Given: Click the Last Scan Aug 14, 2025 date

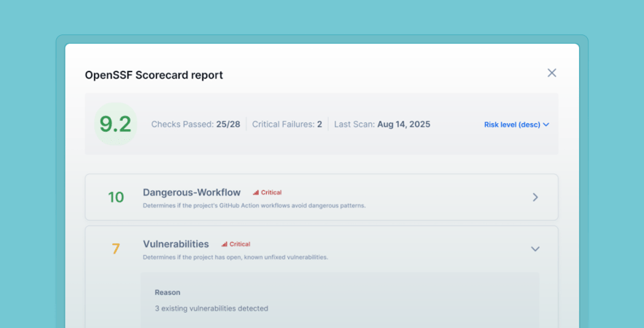Looking at the screenshot, I should pos(381,125).
